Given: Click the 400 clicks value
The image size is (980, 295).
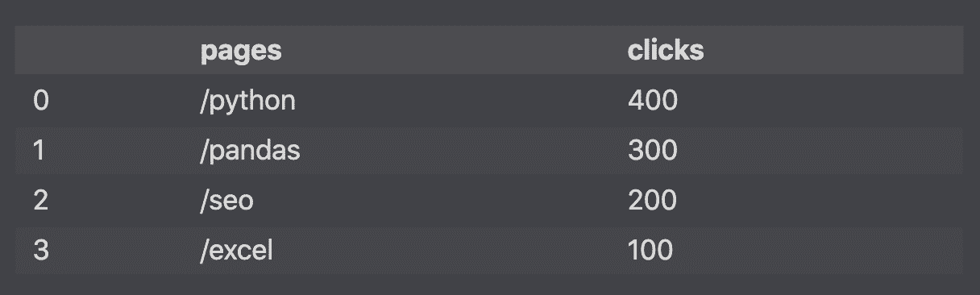Looking at the screenshot, I should tap(652, 101).
